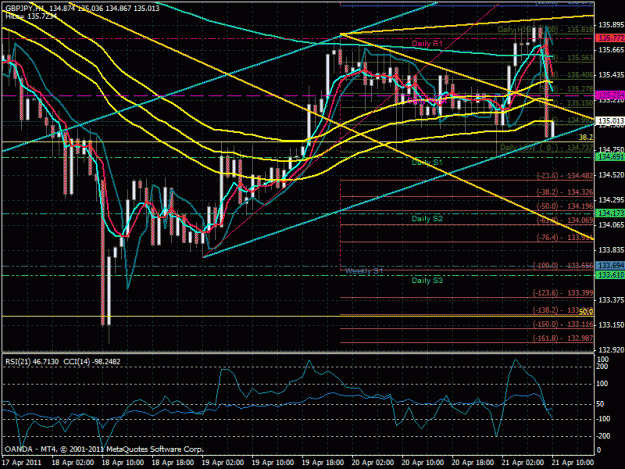Image resolution: width=625 pixels, height=469 pixels.
Task: Click the 133.375 price scale value
Action: 611,300
